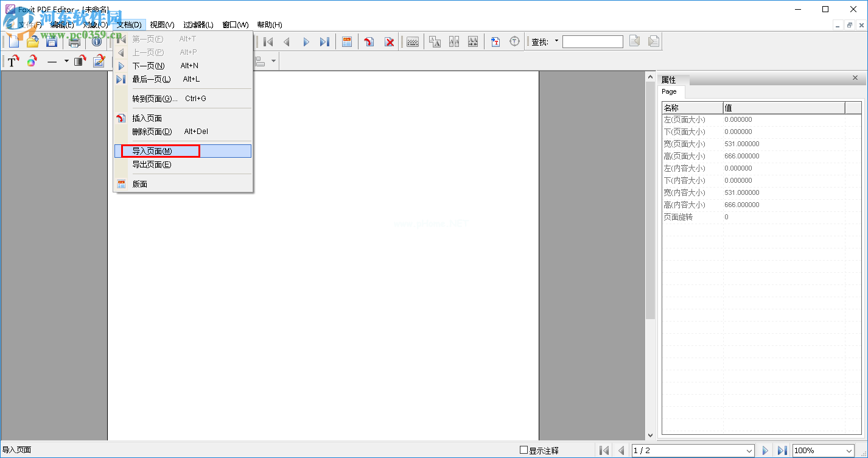This screenshot has width=868, height=458.
Task: Open the 帮助(H) menu
Action: point(270,25)
